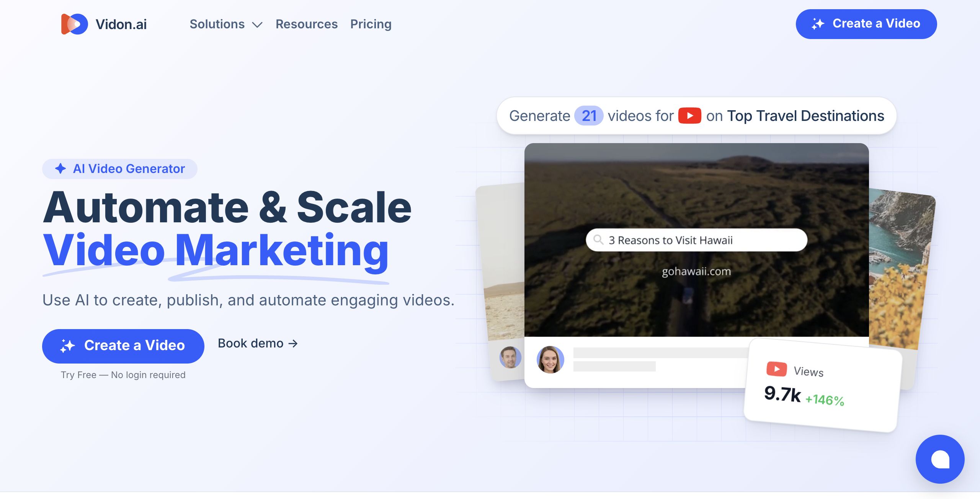
Task: Open the Pricing page
Action: [x=371, y=24]
